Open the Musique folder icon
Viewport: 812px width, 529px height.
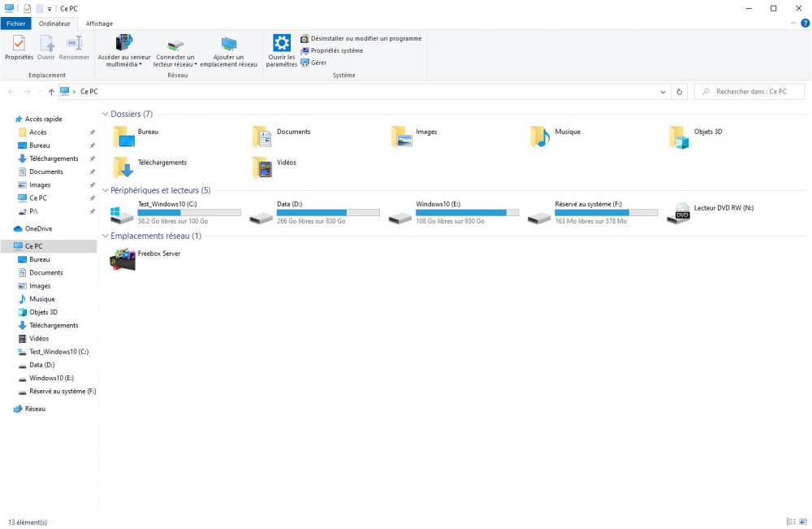pyautogui.click(x=541, y=137)
